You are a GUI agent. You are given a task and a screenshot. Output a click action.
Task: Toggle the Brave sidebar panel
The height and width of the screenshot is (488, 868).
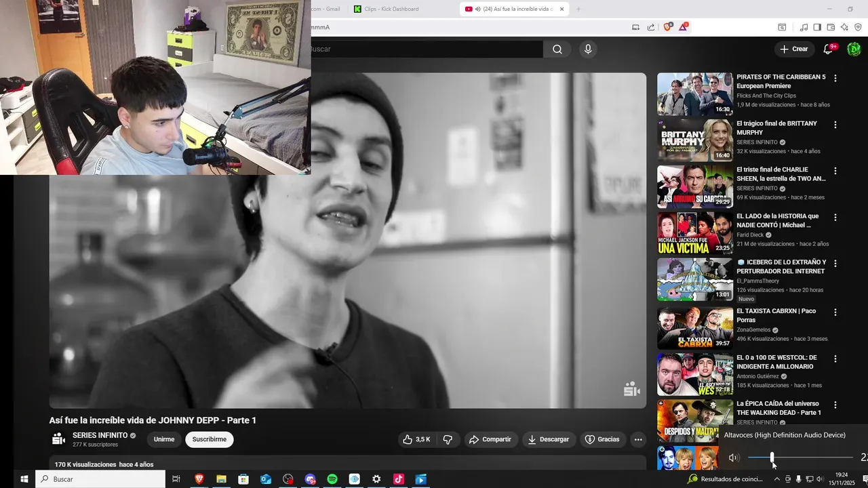817,27
